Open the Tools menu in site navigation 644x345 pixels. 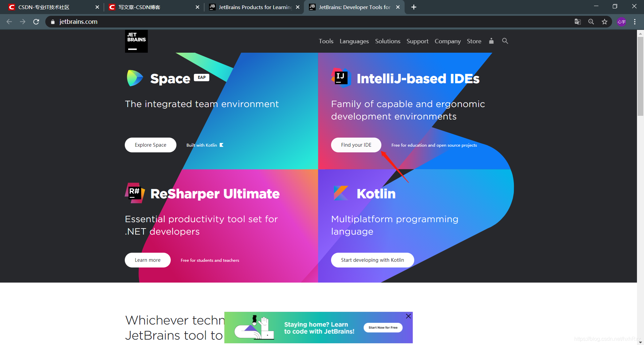[x=326, y=41]
